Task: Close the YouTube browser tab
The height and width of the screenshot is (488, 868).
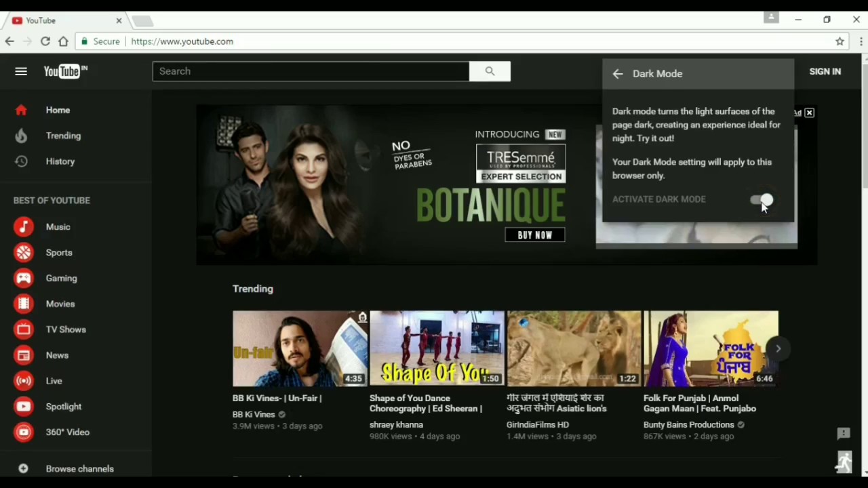Action: [x=119, y=21]
